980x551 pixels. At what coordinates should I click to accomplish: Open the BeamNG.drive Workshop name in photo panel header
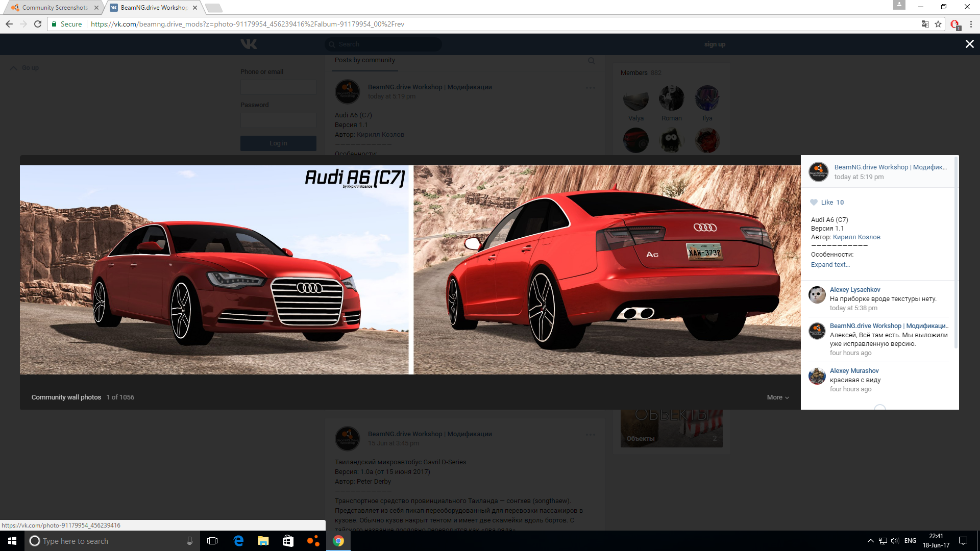pos(891,167)
